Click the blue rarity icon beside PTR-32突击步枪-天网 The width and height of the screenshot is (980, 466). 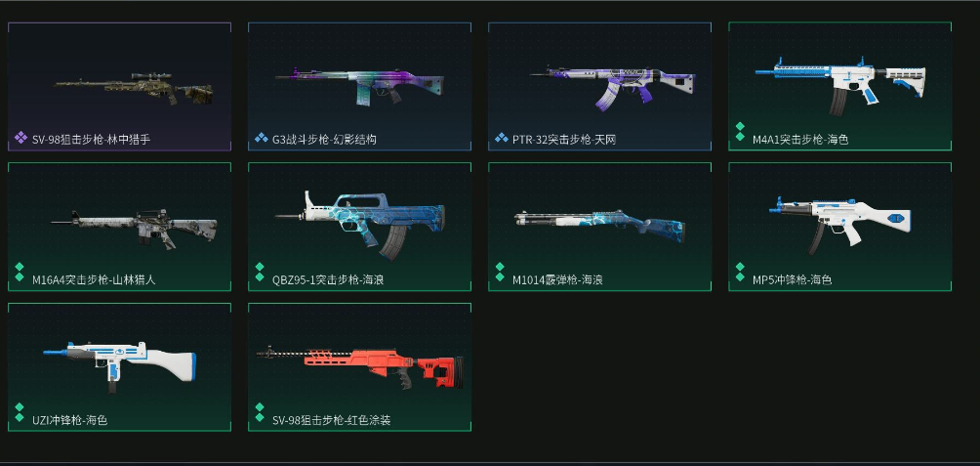501,137
